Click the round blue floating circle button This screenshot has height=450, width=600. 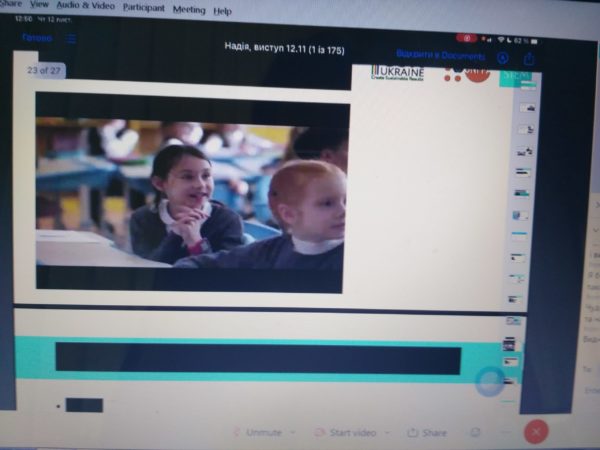pos(489,381)
